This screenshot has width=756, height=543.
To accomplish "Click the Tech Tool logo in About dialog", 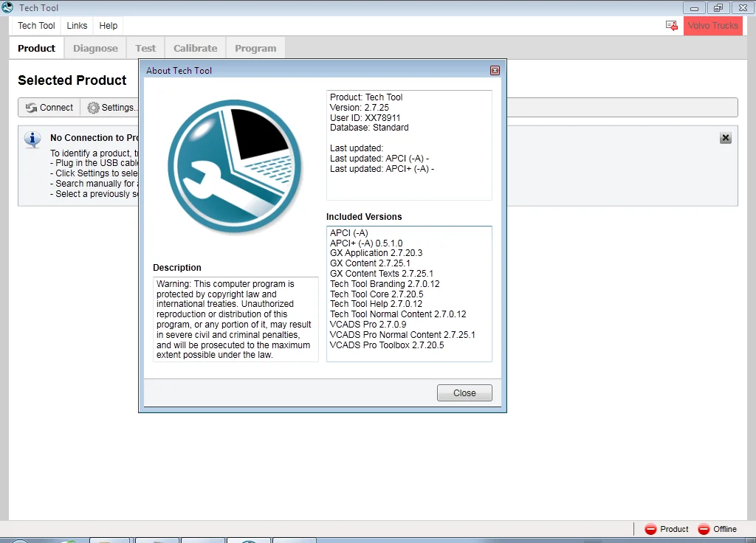I will click(235, 166).
